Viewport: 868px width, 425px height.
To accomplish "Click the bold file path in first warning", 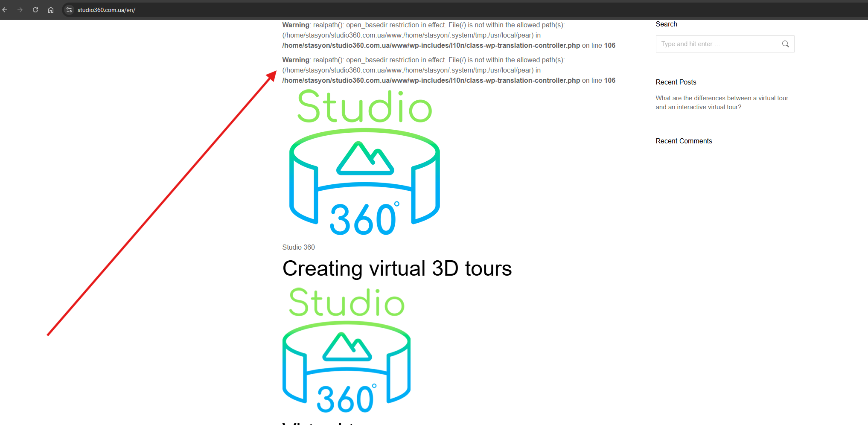I will [431, 45].
